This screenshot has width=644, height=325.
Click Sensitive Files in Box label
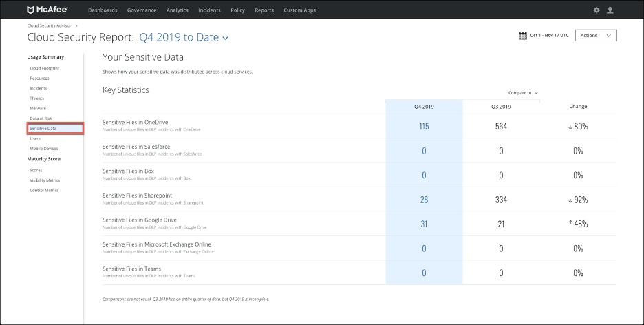[x=128, y=171]
